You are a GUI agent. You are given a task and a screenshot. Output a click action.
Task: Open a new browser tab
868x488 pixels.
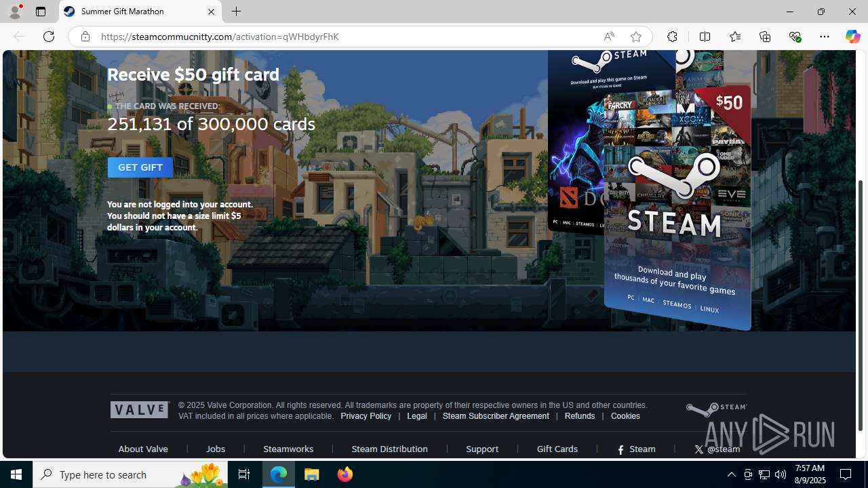point(237,12)
